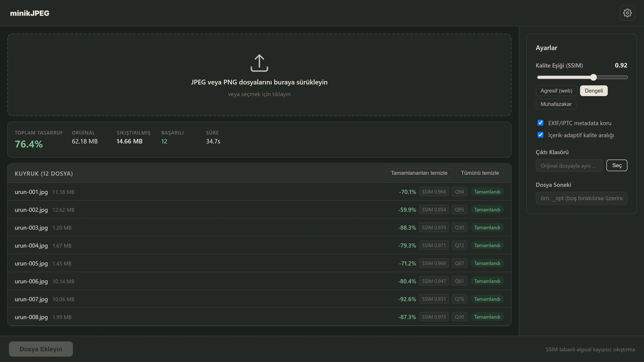644x362 pixels.
Task: Click the Seç output folder button
Action: coord(617,165)
